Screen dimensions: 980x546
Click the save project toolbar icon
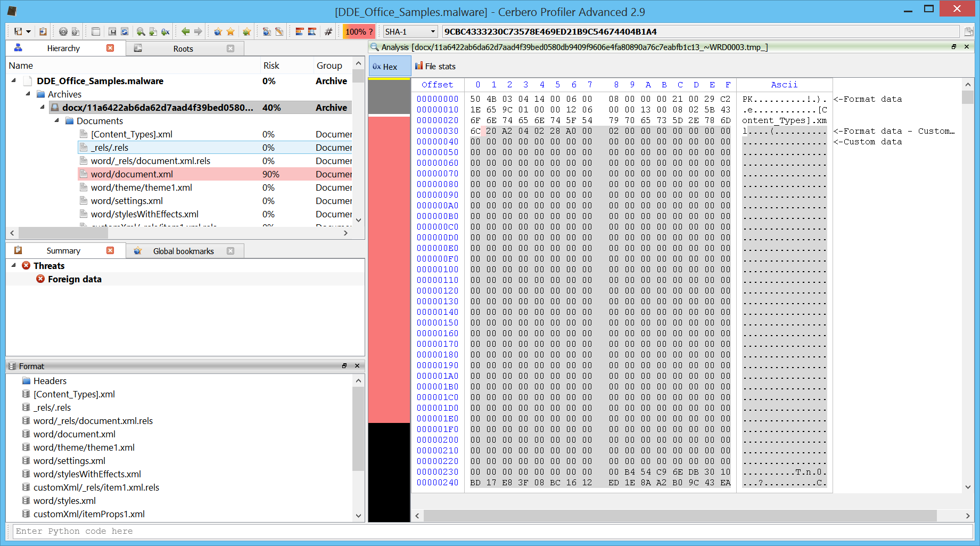tap(18, 31)
